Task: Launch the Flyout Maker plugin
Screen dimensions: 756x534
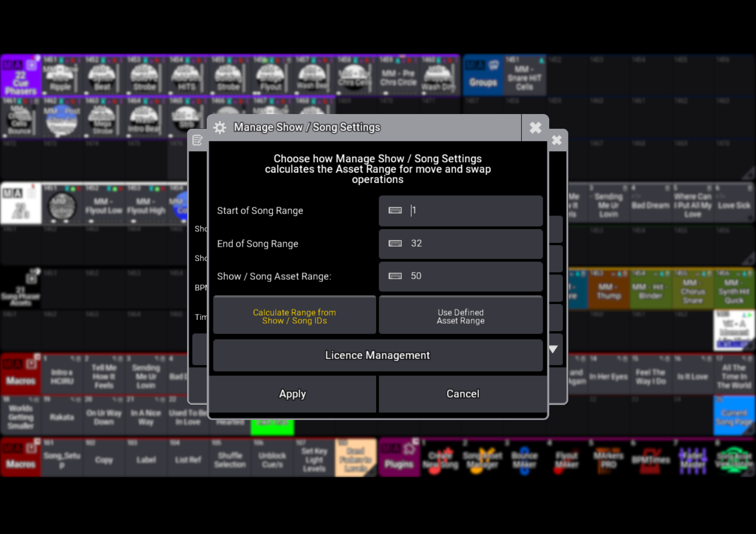Action: pos(567,458)
